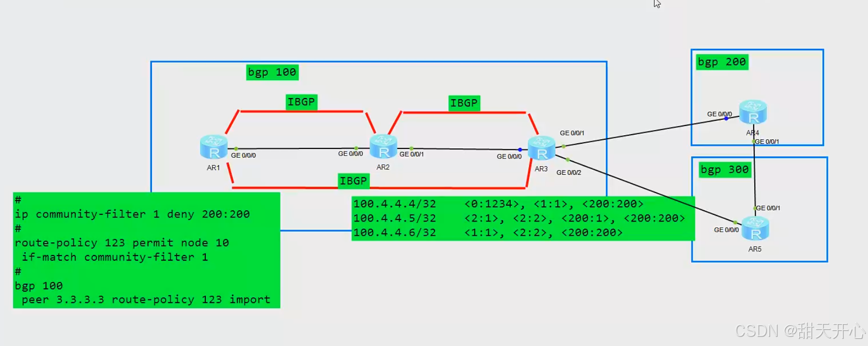Click the route line 100.4.4.5/32
The image size is (868, 346).
pyautogui.click(x=519, y=218)
